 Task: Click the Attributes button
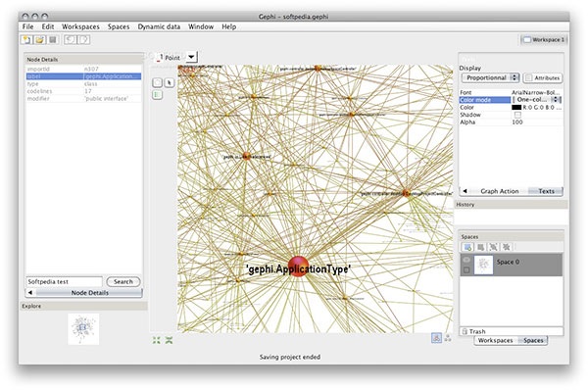coord(543,77)
